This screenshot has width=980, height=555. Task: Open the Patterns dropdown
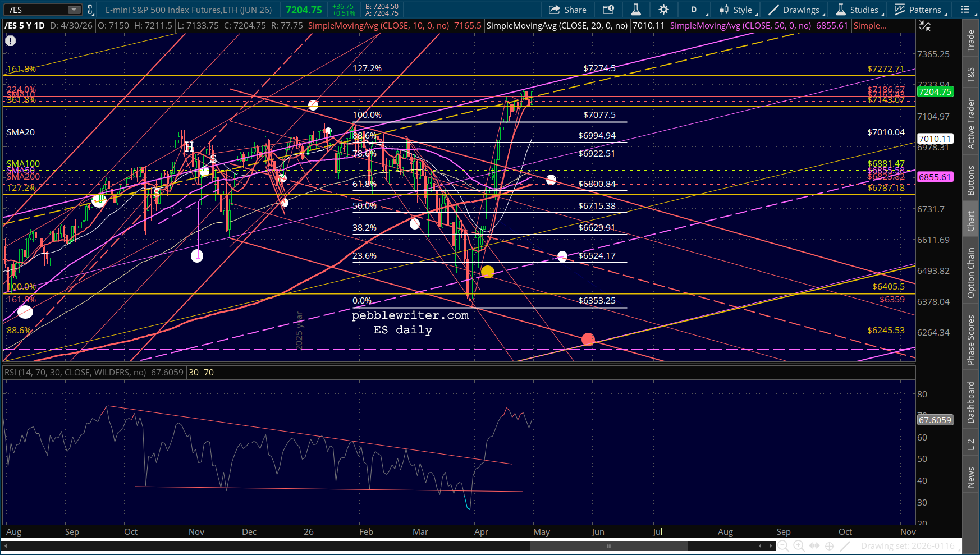[x=921, y=10]
